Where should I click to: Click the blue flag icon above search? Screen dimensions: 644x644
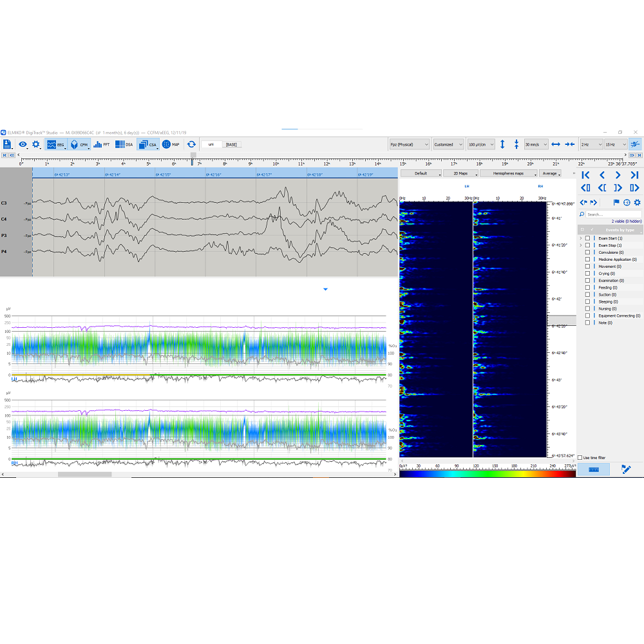pos(616,202)
